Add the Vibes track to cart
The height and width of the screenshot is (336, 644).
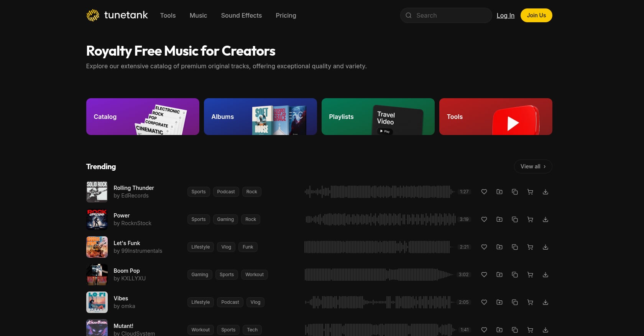pos(530,302)
